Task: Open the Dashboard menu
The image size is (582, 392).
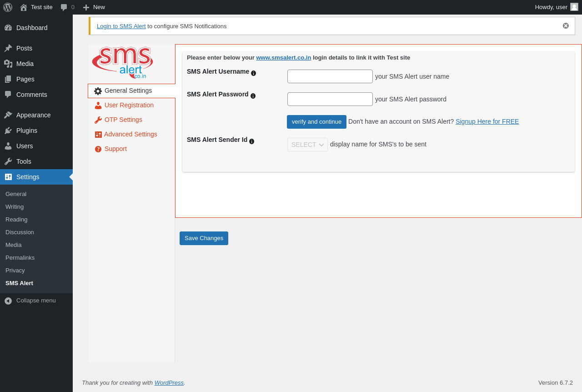Action: pyautogui.click(x=36, y=28)
